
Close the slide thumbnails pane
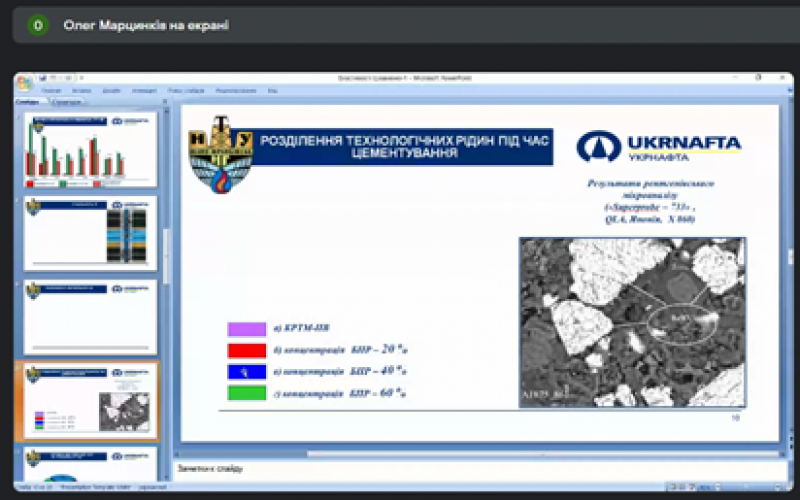point(165,102)
